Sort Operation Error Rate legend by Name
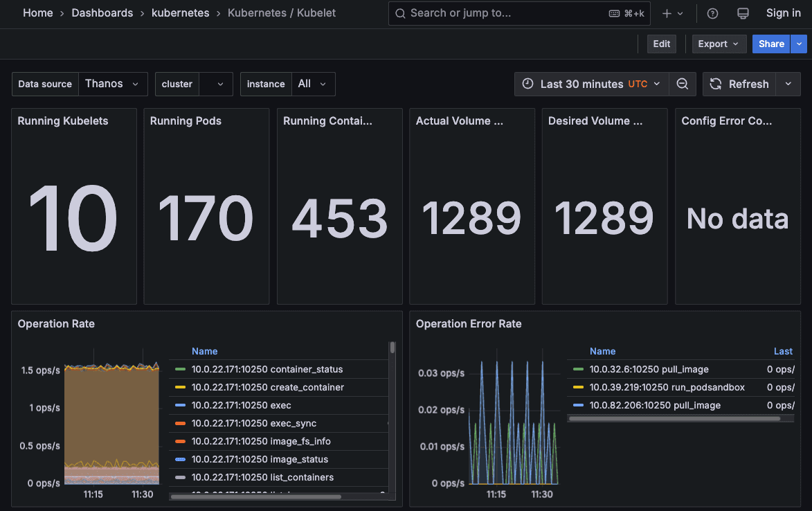 point(602,351)
